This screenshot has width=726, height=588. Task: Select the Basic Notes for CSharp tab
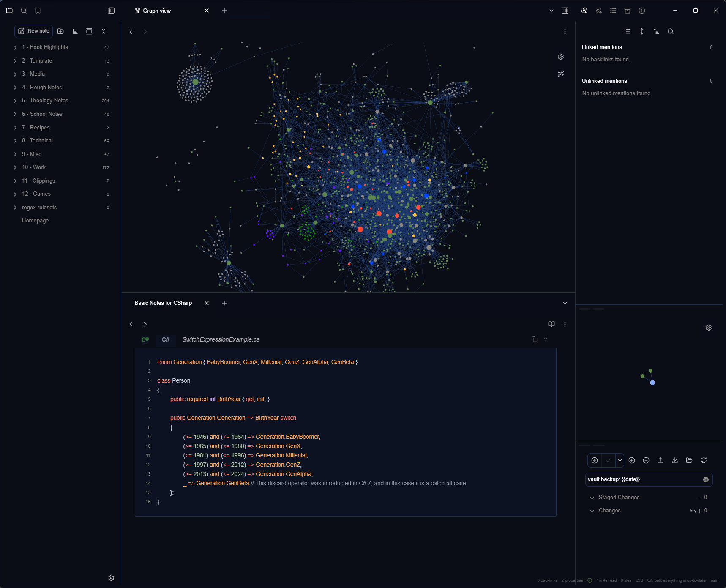click(163, 303)
